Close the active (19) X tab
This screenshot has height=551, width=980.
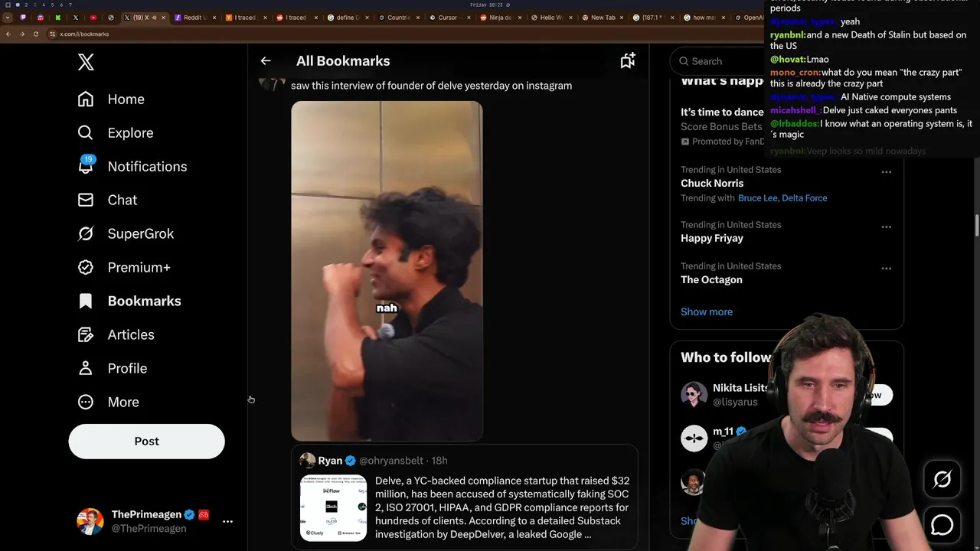point(162,18)
